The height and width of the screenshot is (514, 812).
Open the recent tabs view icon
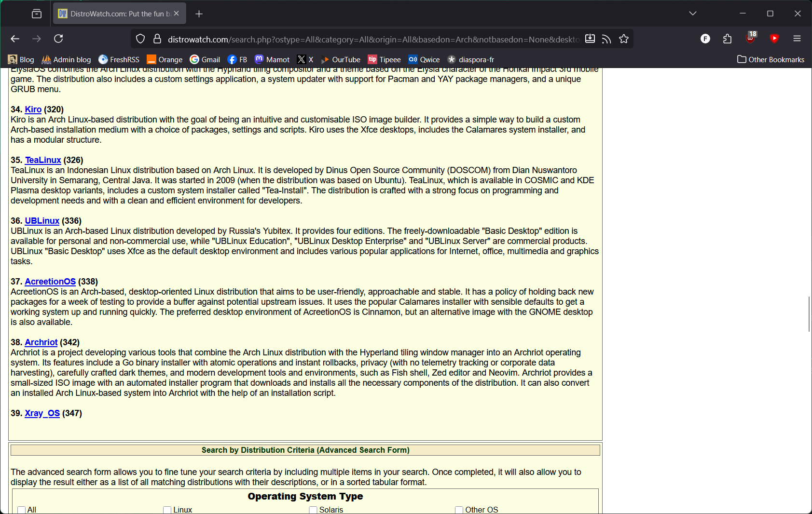[37, 14]
